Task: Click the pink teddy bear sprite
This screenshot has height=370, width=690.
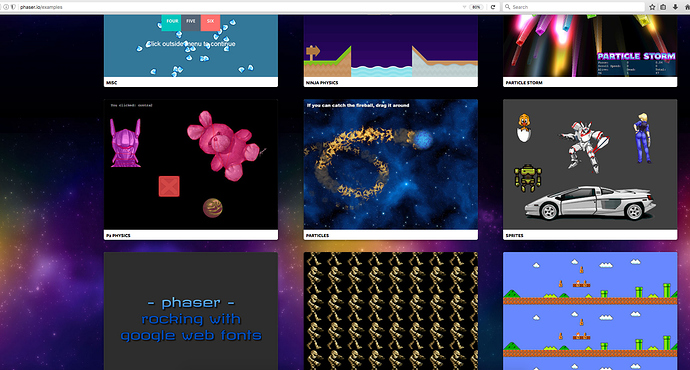Action: click(x=224, y=146)
